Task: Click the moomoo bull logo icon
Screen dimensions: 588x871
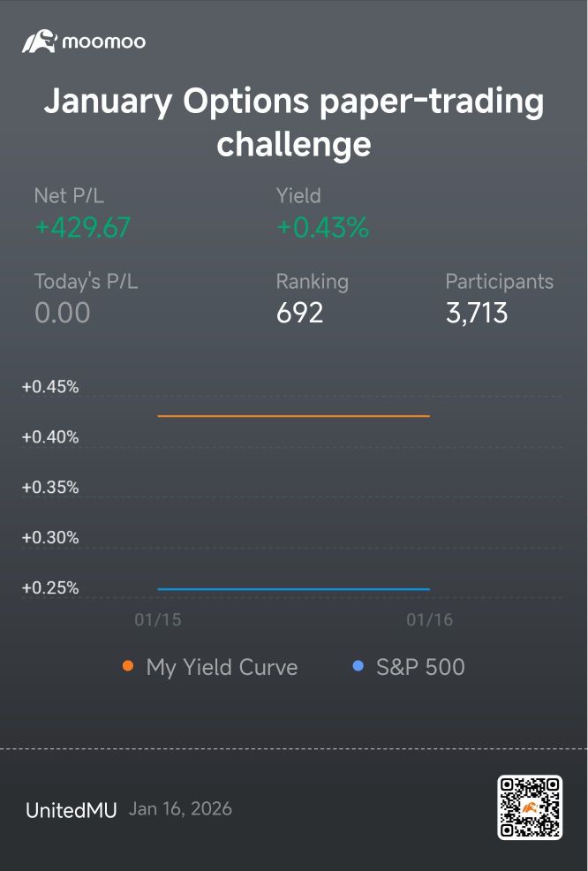Action: click(x=40, y=42)
